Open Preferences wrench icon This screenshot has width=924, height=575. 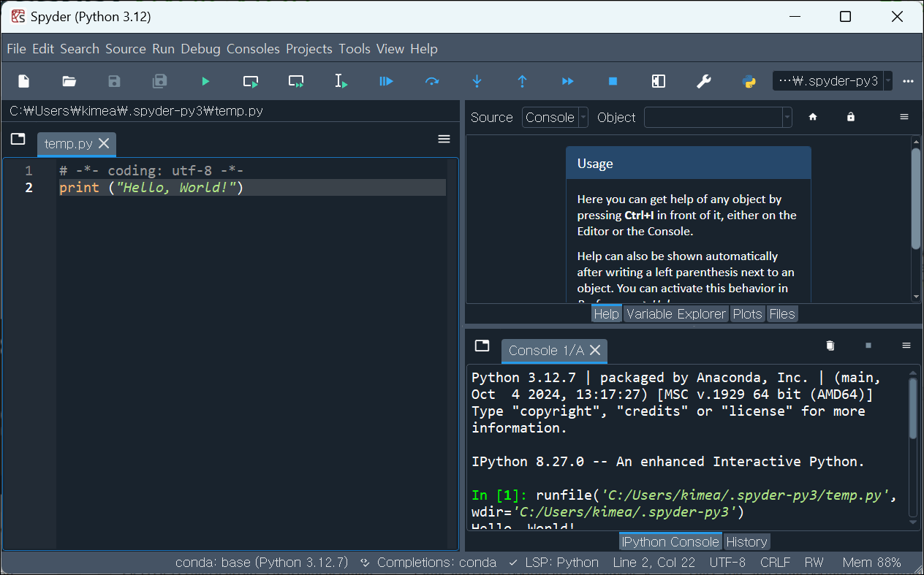coord(704,81)
